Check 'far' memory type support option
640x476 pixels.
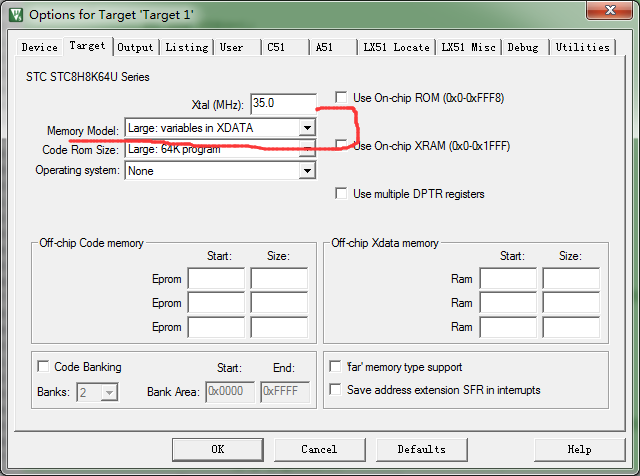point(335,366)
